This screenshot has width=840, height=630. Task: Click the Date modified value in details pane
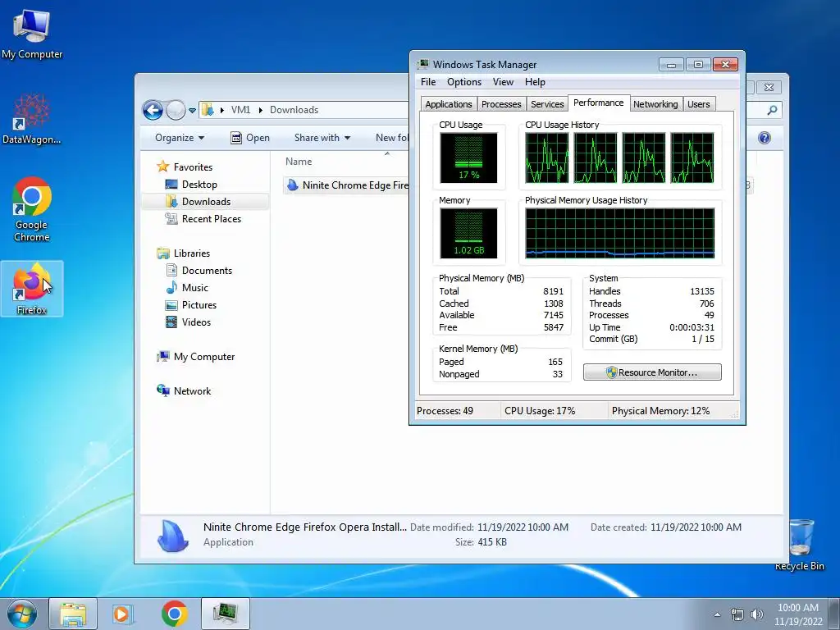click(523, 527)
